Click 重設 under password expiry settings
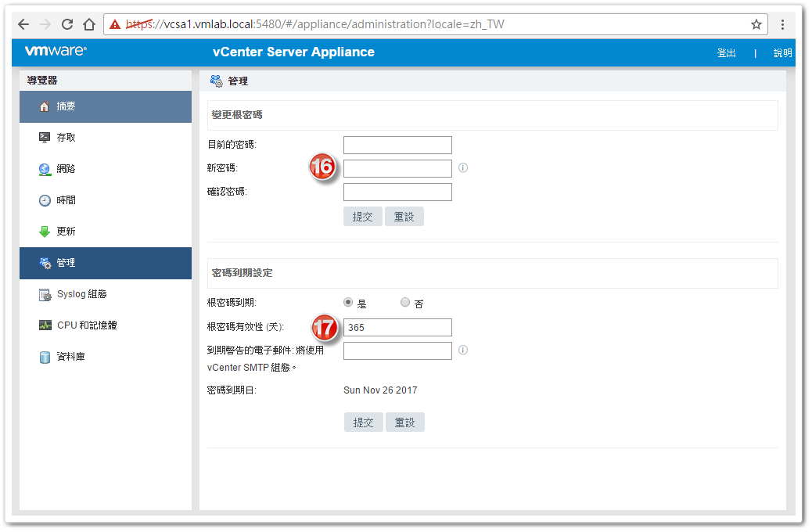 [x=404, y=422]
